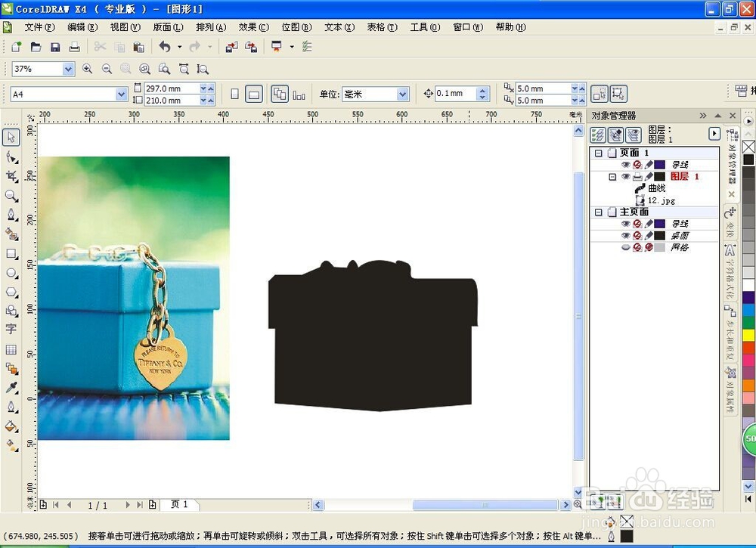This screenshot has width=756, height=548.
Task: Click the Paste clipboard icon
Action: click(x=139, y=47)
